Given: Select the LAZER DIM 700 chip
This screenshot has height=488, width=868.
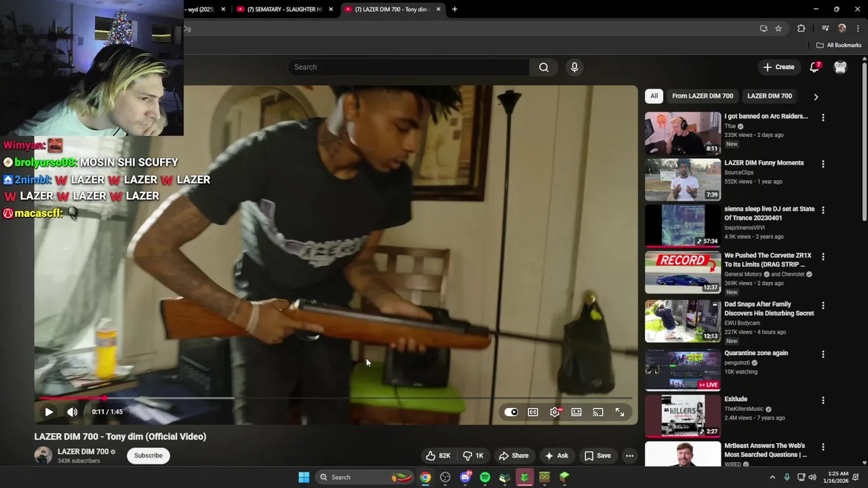Looking at the screenshot, I should [770, 96].
